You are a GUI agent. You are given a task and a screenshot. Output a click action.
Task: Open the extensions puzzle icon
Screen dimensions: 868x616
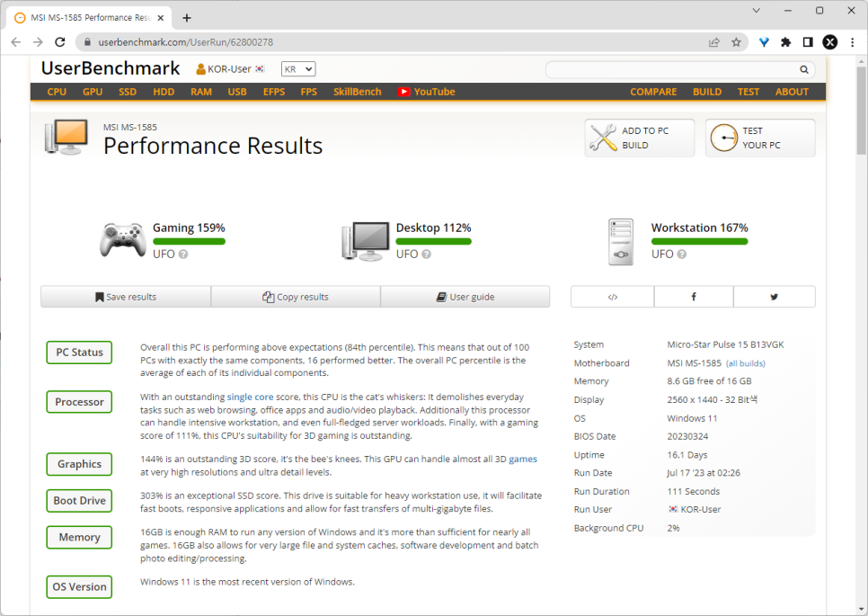coord(785,42)
